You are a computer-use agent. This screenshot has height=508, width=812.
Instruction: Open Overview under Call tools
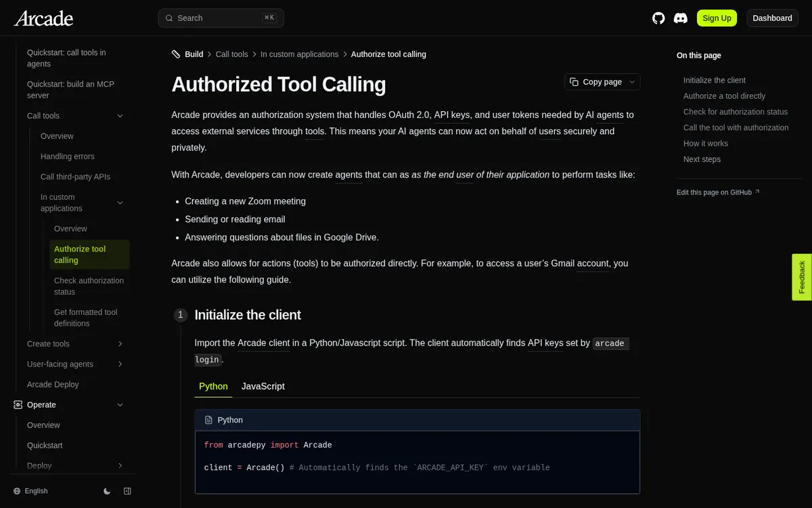57,136
